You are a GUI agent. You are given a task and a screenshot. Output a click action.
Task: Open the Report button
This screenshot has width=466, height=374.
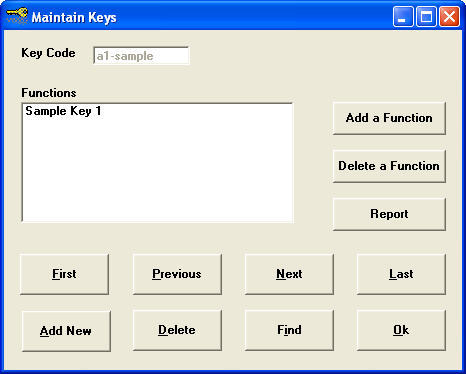point(389,214)
